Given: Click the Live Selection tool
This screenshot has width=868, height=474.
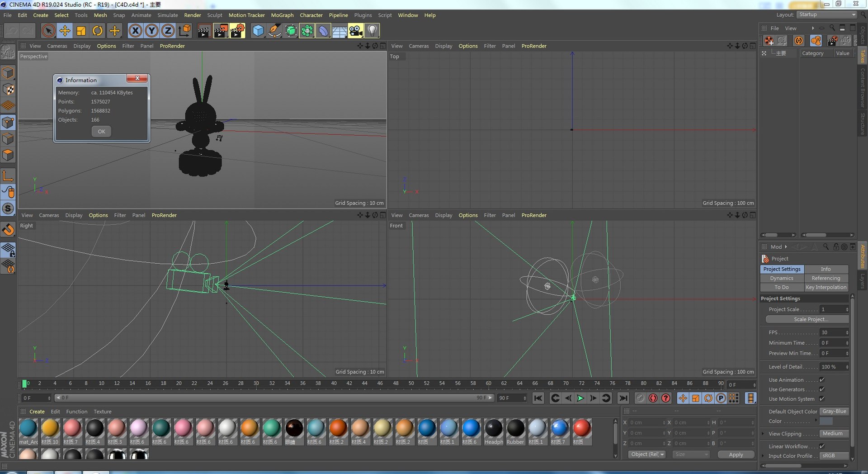Looking at the screenshot, I should click(48, 31).
